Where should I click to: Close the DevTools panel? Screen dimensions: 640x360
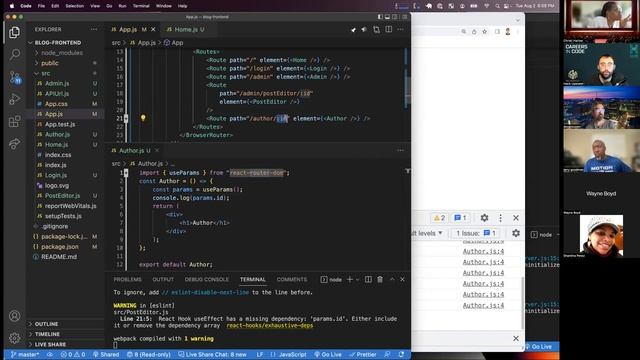click(516, 218)
